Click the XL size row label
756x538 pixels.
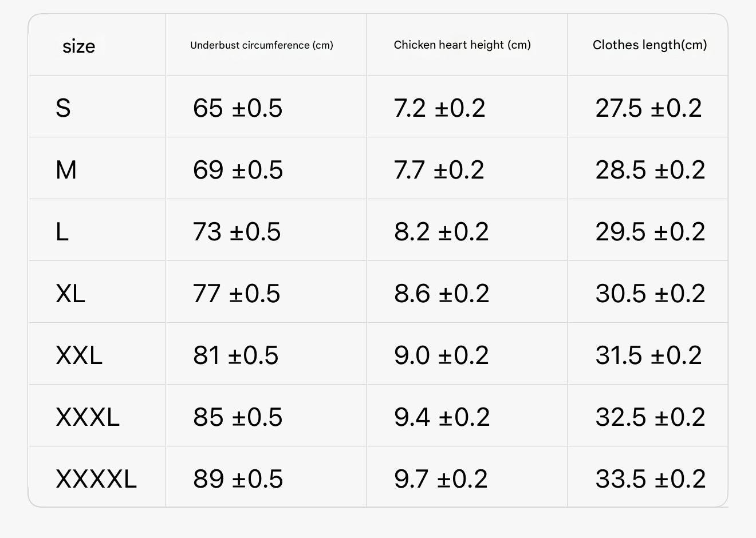70,294
